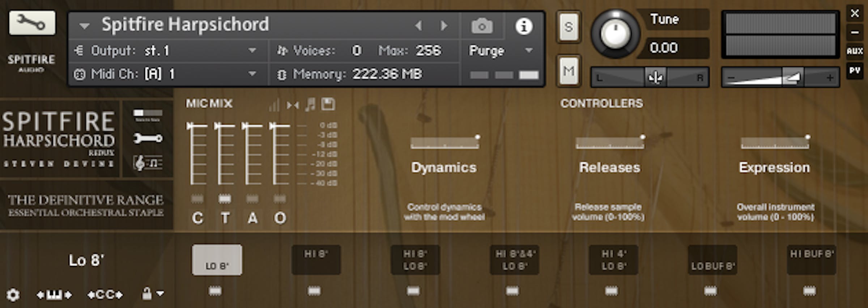Image resolution: width=868 pixels, height=308 pixels.
Task: Click the T tree mic fader
Action: click(225, 154)
